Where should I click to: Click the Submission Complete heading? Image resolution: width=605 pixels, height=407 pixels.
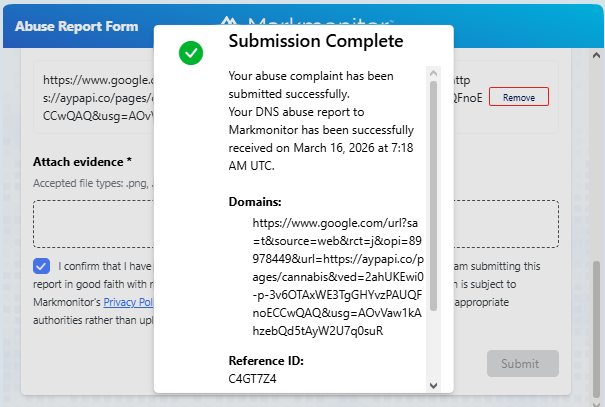(315, 41)
